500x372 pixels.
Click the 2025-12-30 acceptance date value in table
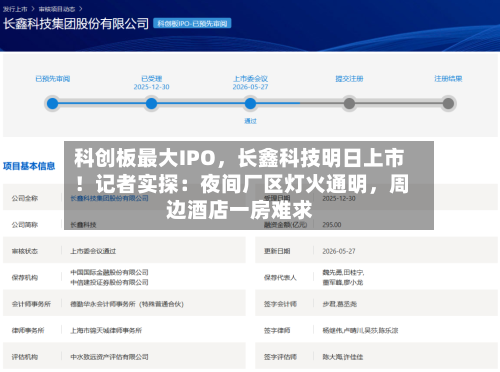click(x=339, y=198)
